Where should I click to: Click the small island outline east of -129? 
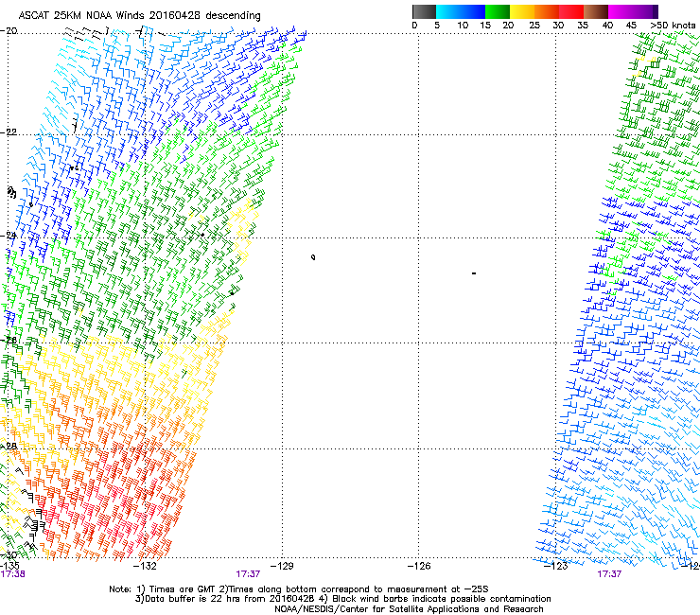coord(313,257)
